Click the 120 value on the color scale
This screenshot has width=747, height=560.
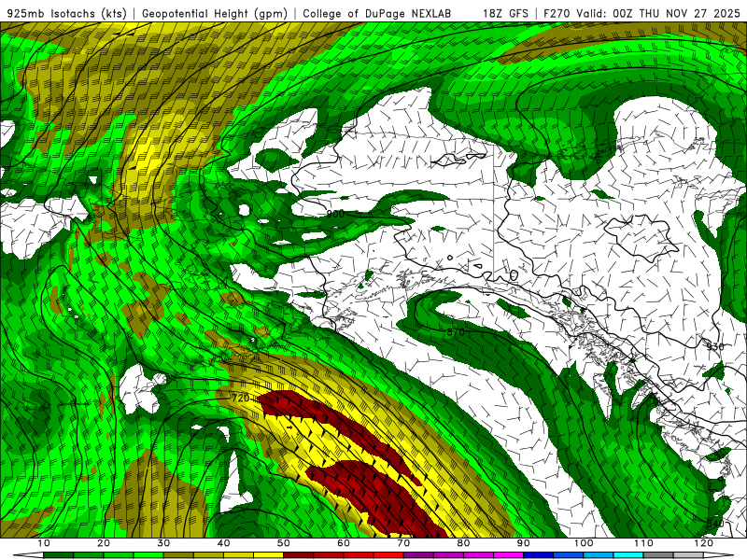point(704,543)
